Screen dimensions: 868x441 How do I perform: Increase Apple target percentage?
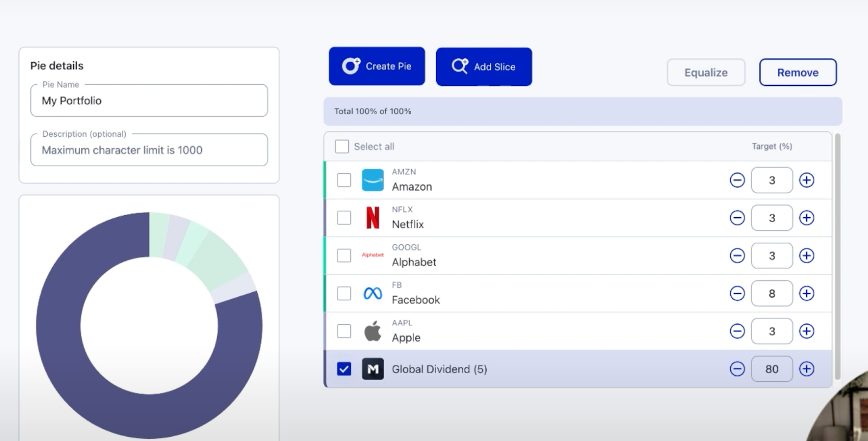[807, 331]
